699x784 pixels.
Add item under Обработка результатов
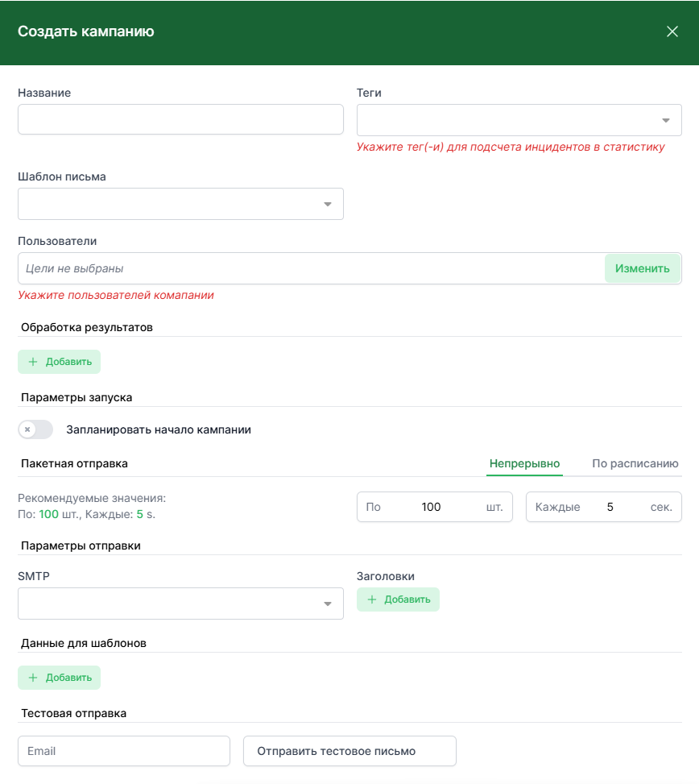tap(59, 362)
